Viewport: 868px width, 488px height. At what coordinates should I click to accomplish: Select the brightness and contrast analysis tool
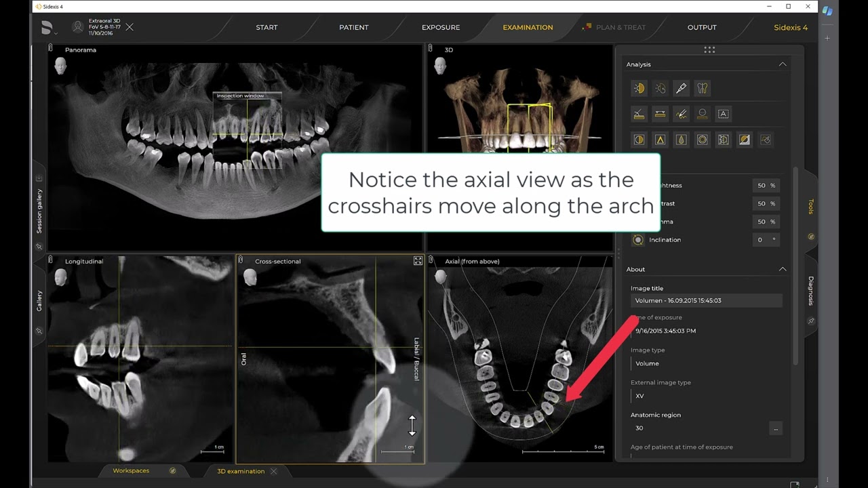tap(639, 88)
